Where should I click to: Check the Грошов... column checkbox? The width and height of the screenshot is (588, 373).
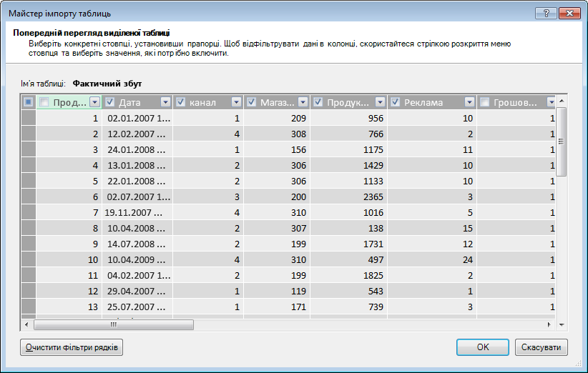coord(484,102)
